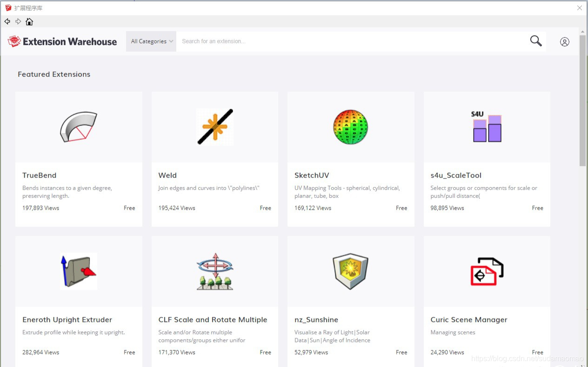Click the 'Join edges and curves' description
This screenshot has width=588, height=367.
[209, 188]
